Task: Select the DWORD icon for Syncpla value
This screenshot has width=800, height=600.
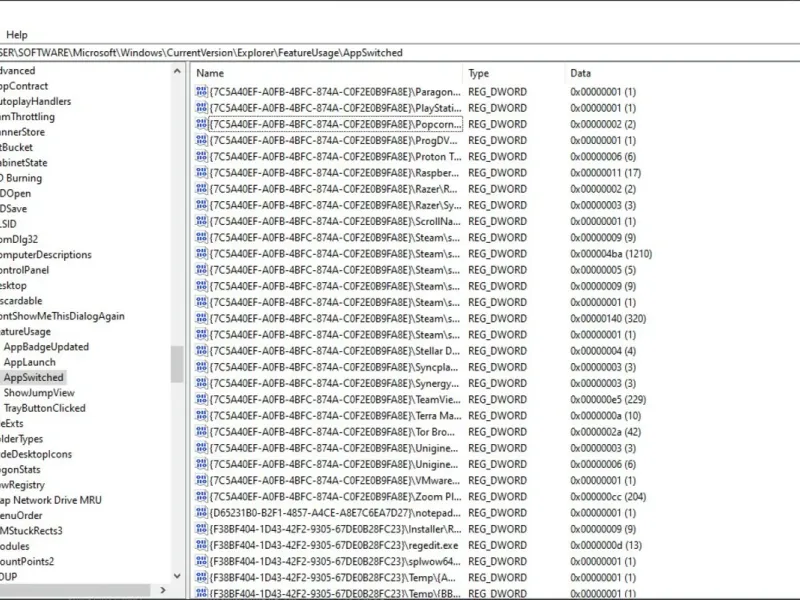Action: pyautogui.click(x=202, y=367)
